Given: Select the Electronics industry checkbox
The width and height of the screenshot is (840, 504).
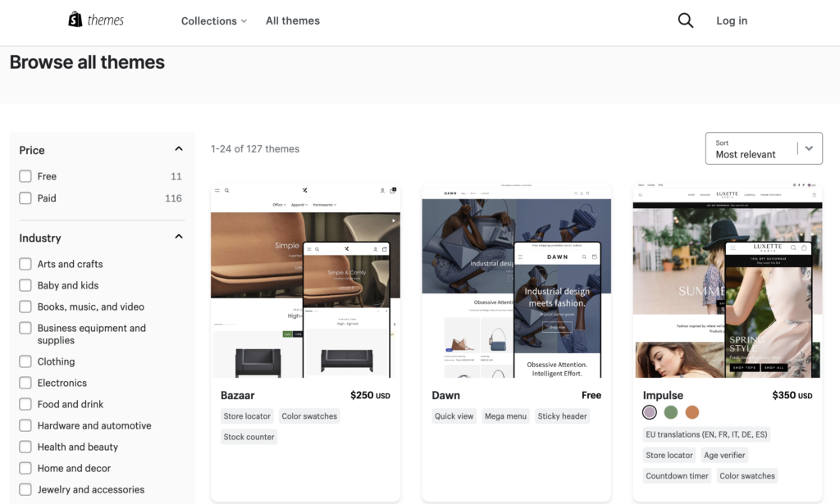Looking at the screenshot, I should coord(24,383).
